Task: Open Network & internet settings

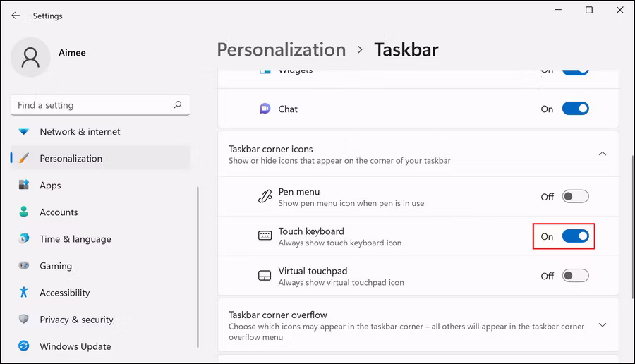Action: click(100, 132)
